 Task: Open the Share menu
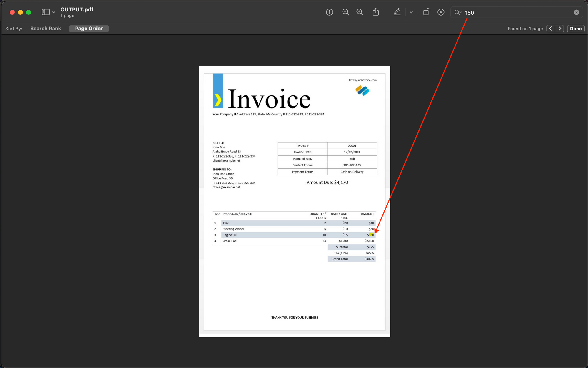pyautogui.click(x=376, y=12)
